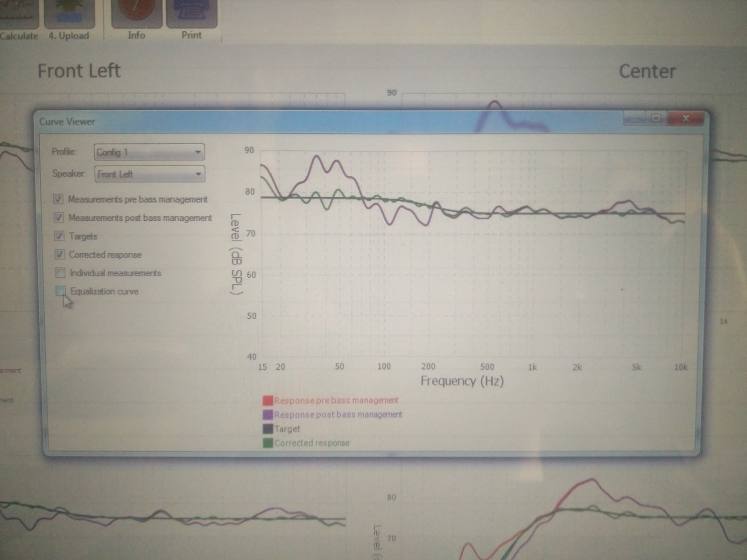Enable the Equalization curve checkbox
Screen dimensions: 747x560
point(61,291)
